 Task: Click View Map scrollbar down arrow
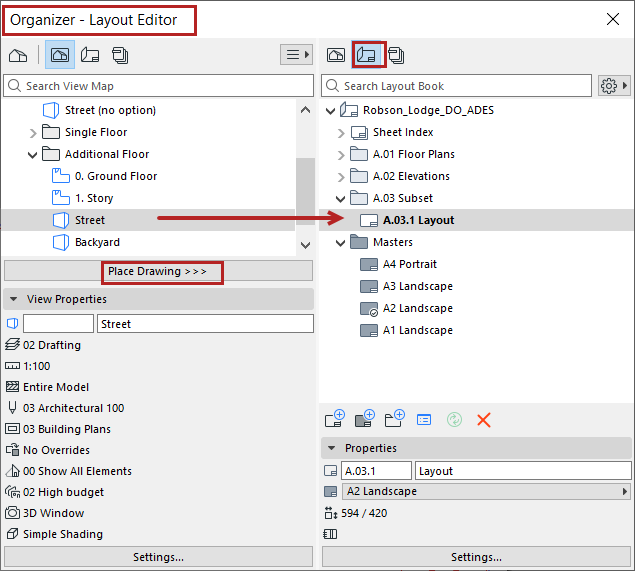point(306,245)
